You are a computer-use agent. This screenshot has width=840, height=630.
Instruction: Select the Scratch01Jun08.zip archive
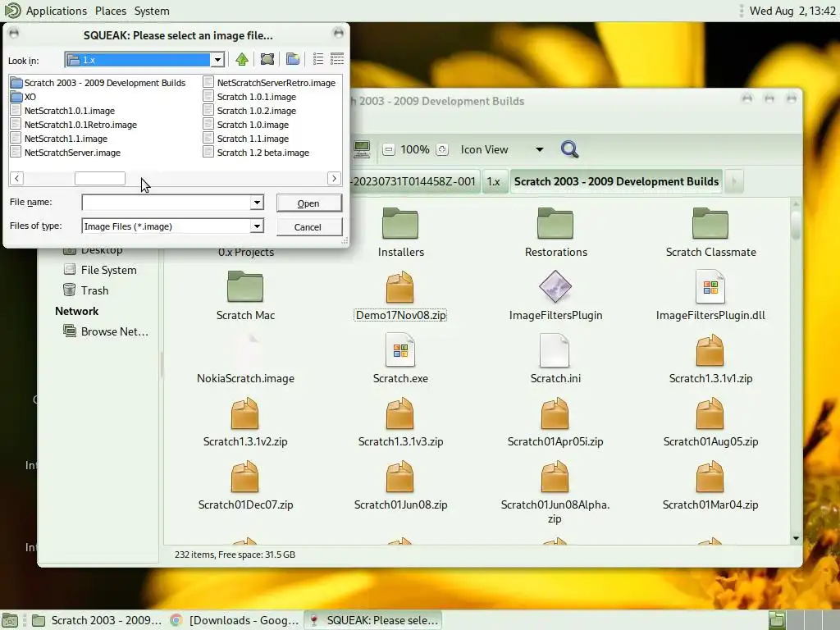coord(400,485)
